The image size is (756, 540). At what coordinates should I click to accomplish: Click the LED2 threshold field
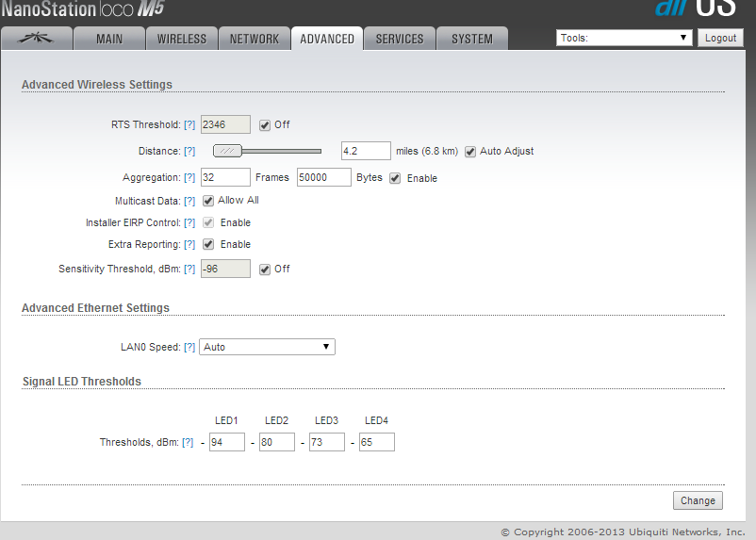coord(277,442)
